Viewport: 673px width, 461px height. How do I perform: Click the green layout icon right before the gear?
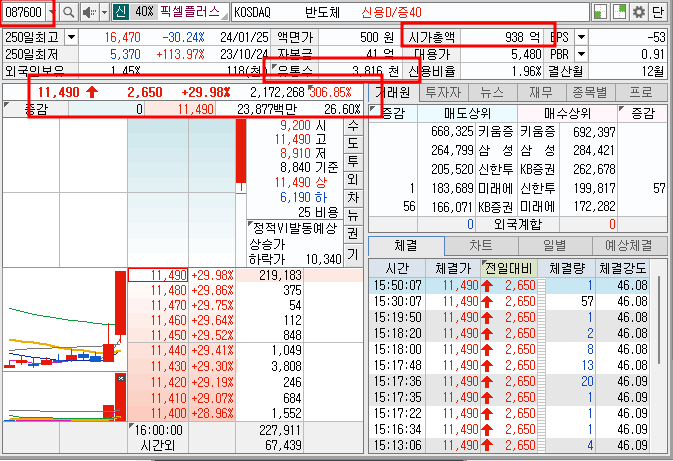coord(619,12)
